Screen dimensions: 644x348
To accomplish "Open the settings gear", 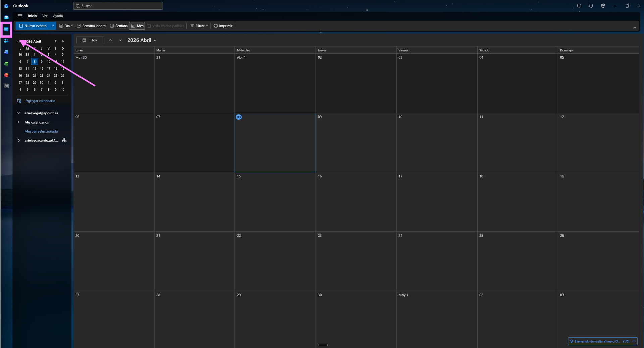I will (x=603, y=6).
